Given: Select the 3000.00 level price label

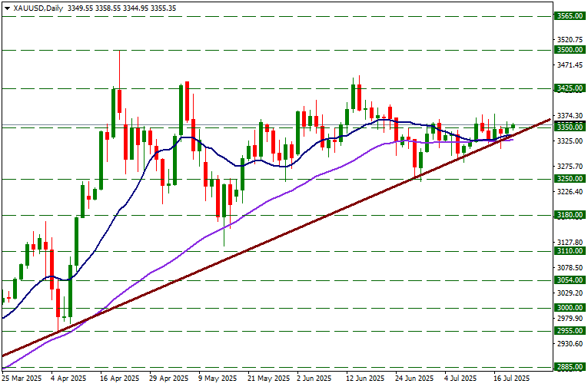Looking at the screenshot, I should [570, 308].
